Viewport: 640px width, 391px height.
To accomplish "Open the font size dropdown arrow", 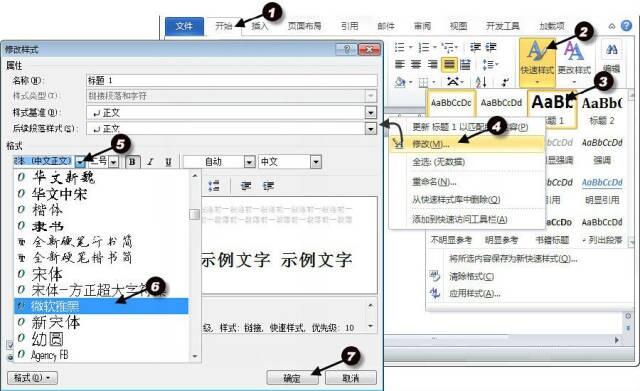I will pos(114,162).
